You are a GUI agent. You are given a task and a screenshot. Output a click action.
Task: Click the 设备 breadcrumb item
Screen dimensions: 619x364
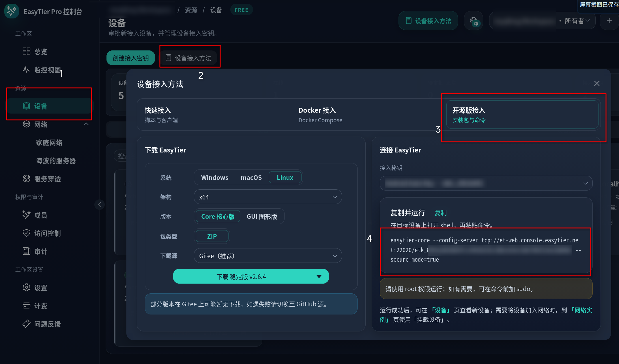[x=216, y=10]
